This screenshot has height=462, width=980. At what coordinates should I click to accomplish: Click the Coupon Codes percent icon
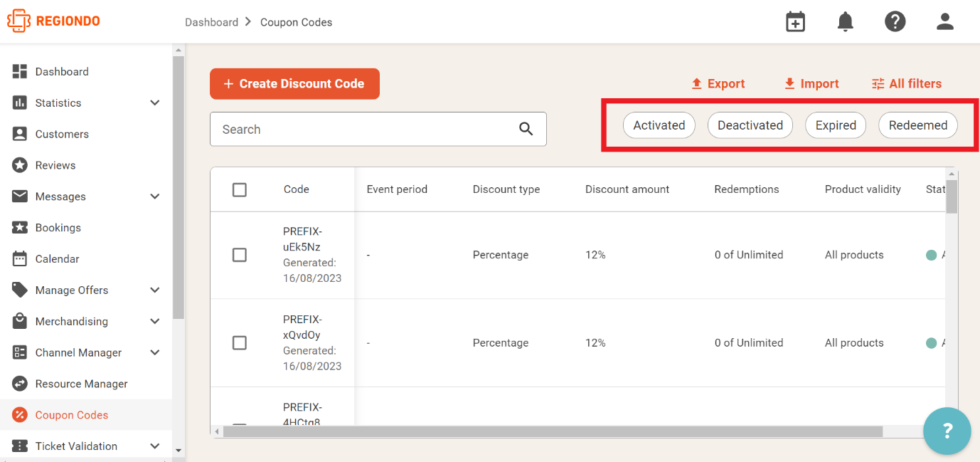[20, 414]
